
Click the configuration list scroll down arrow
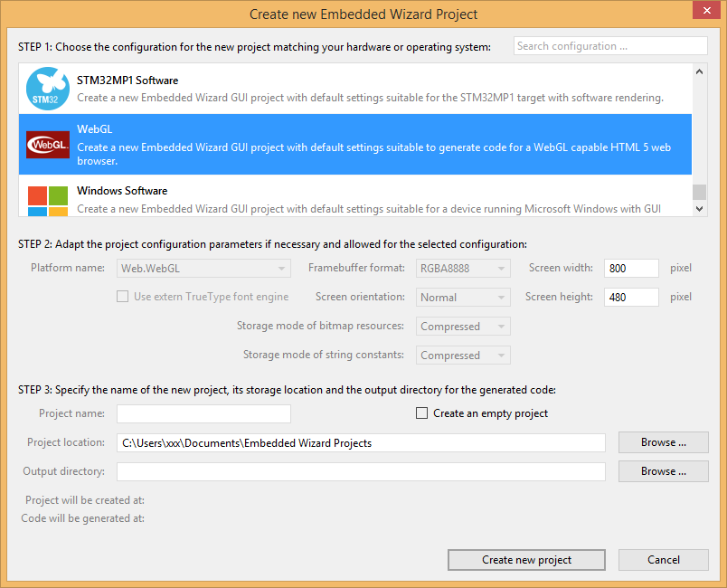[x=699, y=208]
